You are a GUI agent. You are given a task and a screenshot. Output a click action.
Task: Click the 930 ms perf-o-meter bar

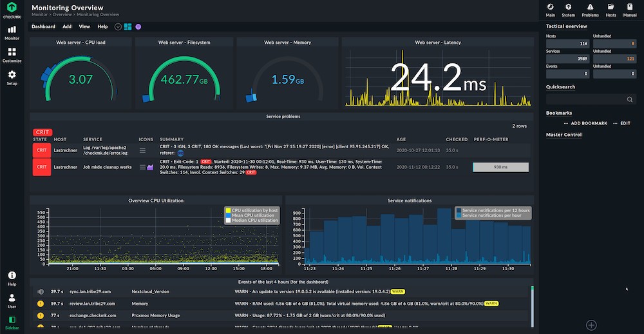click(500, 167)
